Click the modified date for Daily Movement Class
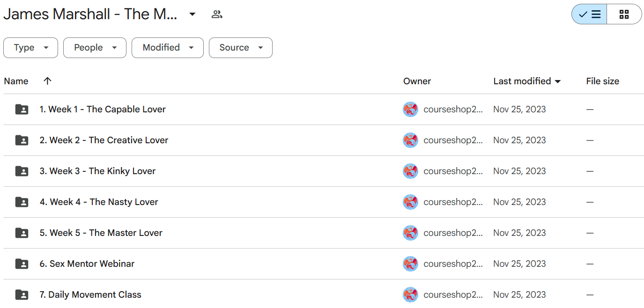This screenshot has width=644, height=308. (x=519, y=295)
